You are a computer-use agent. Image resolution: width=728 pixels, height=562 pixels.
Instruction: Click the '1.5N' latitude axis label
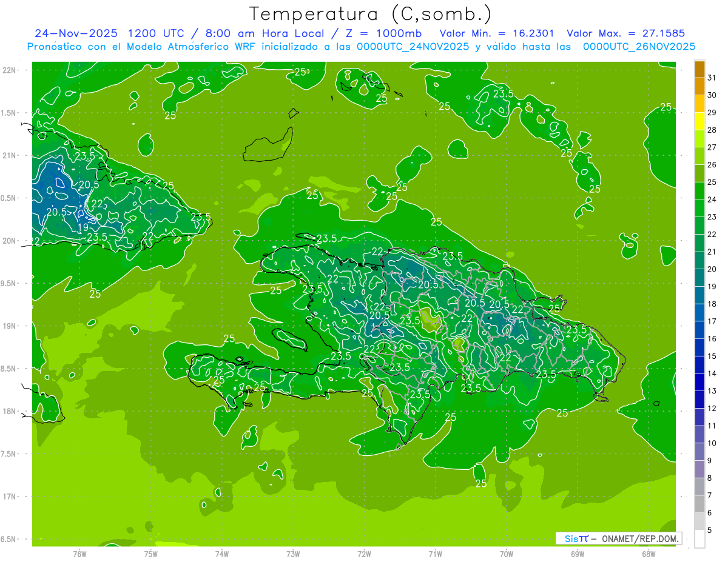tap(8, 113)
